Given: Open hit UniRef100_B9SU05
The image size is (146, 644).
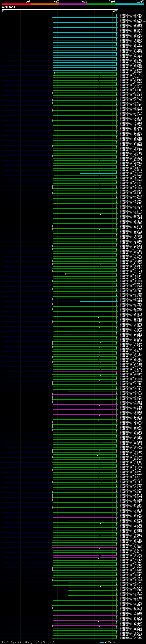Looking at the screenshot, I should coord(131,173).
